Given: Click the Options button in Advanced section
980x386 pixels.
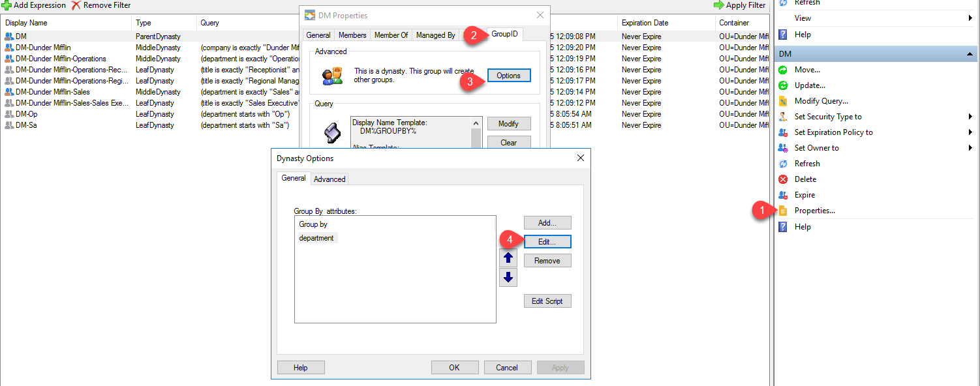Looking at the screenshot, I should [509, 75].
